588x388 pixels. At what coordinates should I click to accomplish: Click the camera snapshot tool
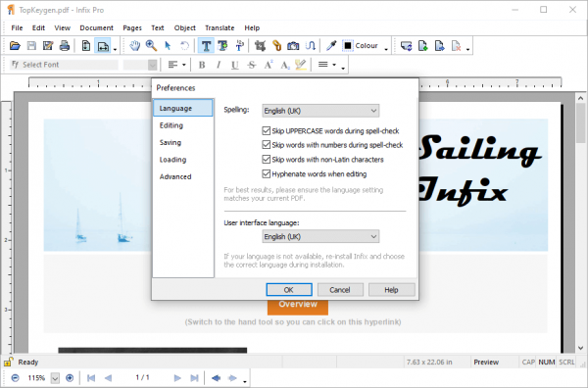pyautogui.click(x=293, y=46)
